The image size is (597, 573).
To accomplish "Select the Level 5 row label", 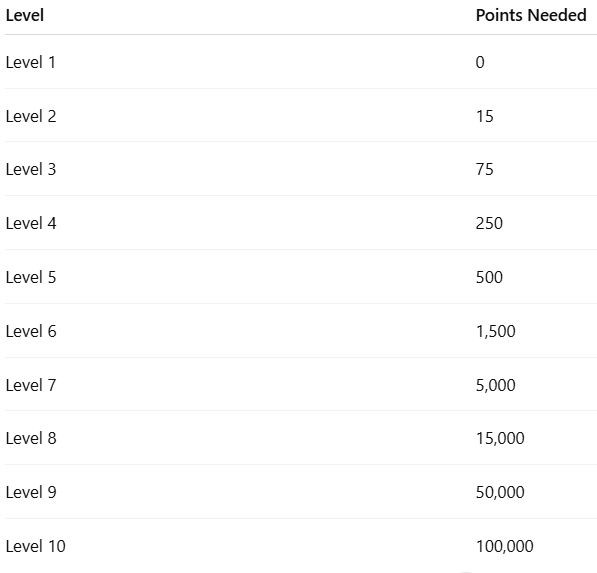I will click(31, 278).
